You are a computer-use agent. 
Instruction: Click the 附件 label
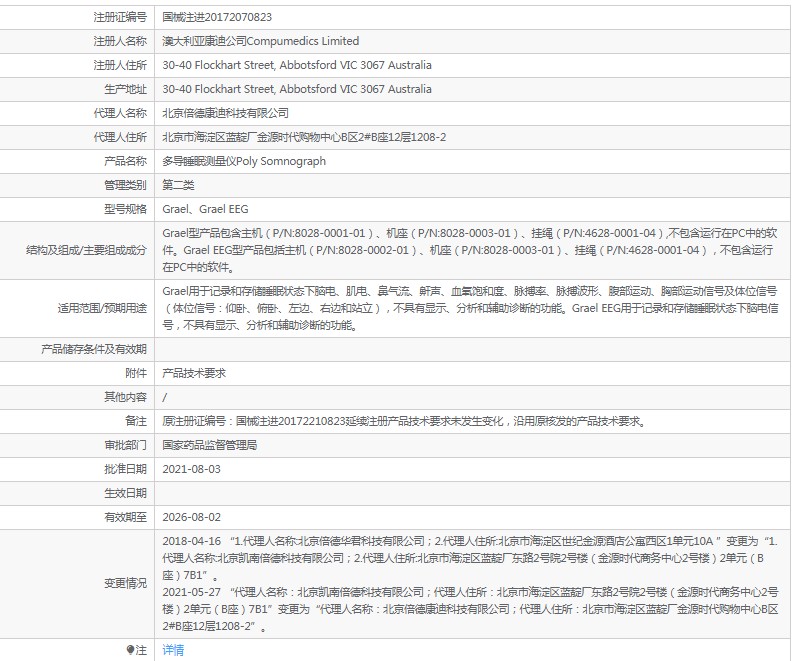click(136, 373)
